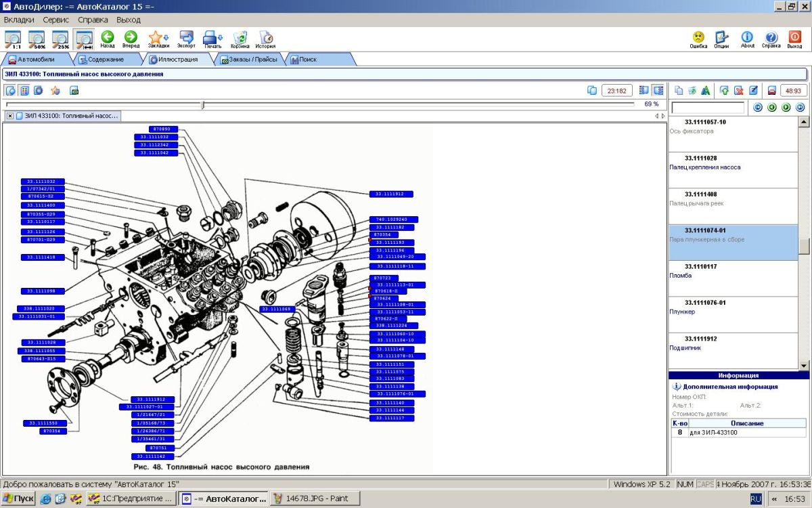The height and width of the screenshot is (508, 812).
Task: Toggle the grid button in illustration toolbar
Action: [x=24, y=90]
